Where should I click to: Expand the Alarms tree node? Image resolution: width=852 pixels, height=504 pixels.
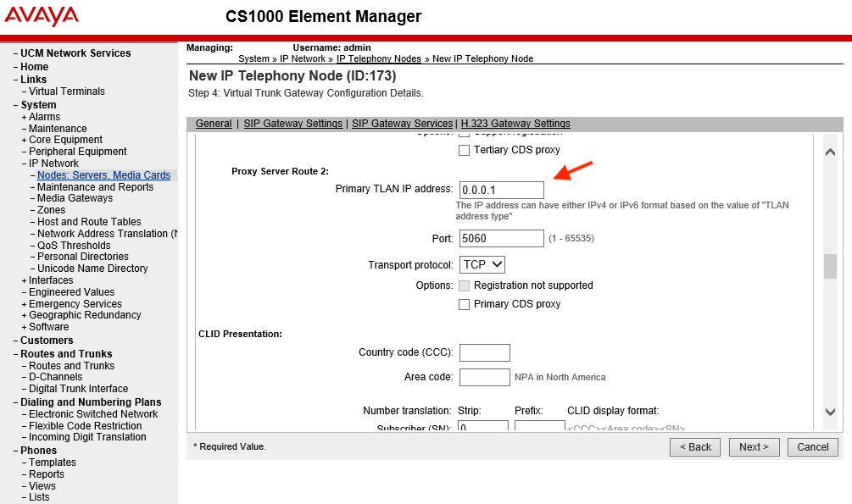pos(24,117)
